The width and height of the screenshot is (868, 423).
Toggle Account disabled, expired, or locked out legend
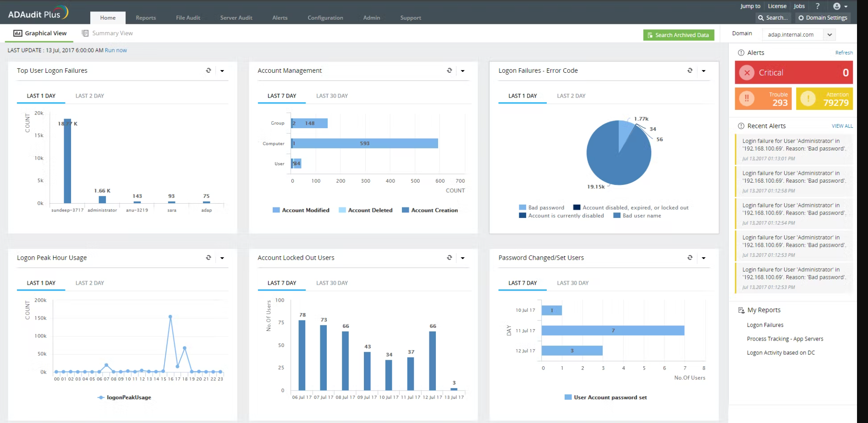(x=631, y=207)
